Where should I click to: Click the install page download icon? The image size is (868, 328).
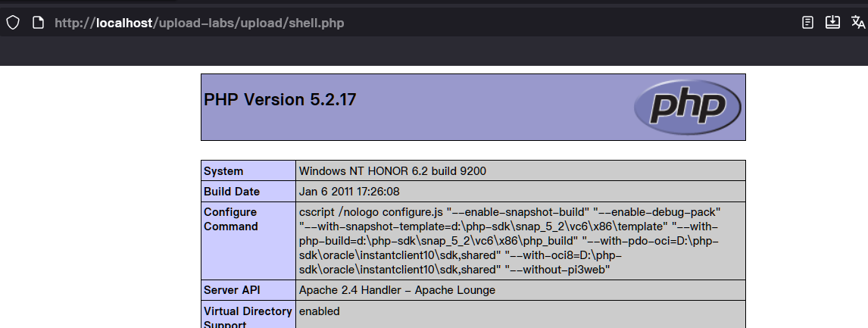832,22
